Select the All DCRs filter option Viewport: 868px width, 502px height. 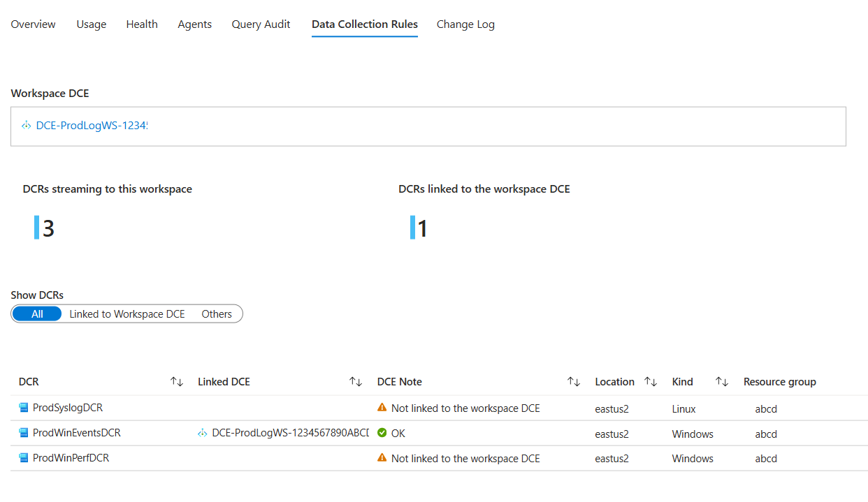[37, 314]
